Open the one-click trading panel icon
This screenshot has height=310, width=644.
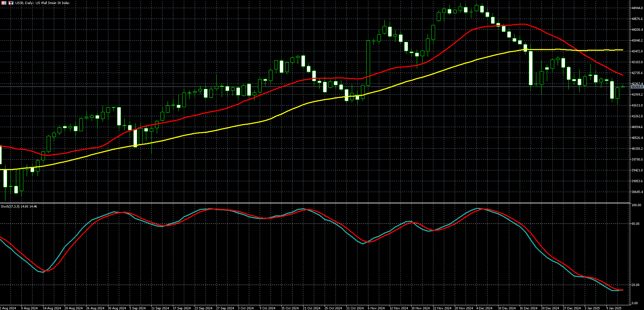tap(4, 3)
